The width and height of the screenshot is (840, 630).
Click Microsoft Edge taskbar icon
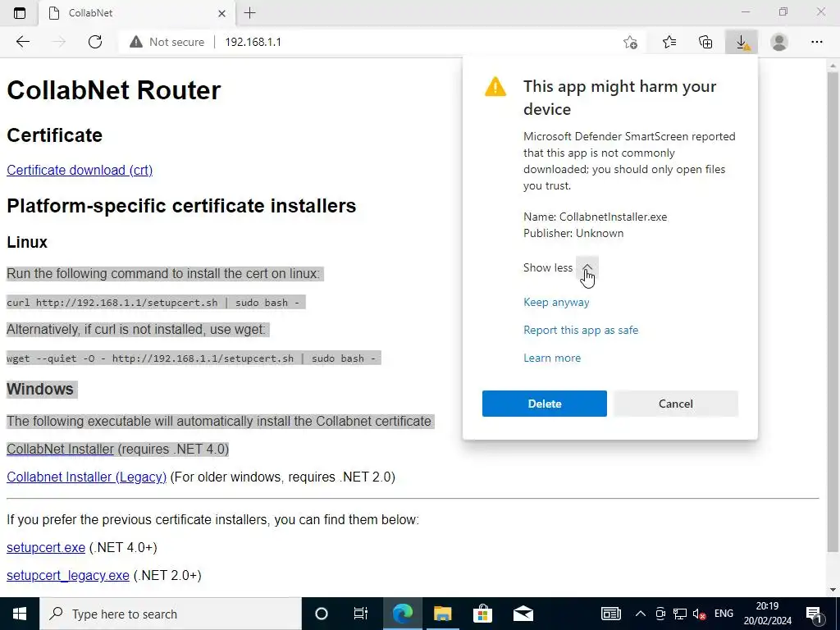click(402, 614)
